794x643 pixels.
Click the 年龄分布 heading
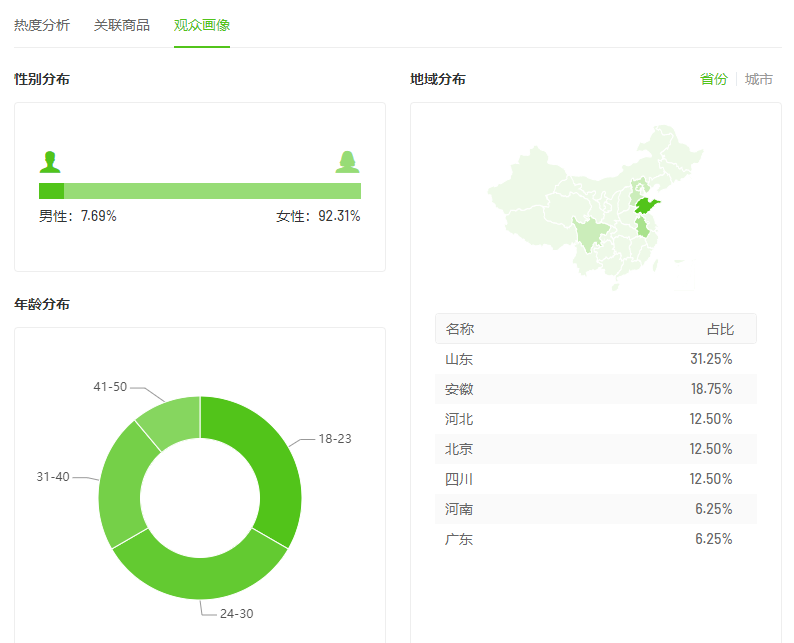coord(42,304)
